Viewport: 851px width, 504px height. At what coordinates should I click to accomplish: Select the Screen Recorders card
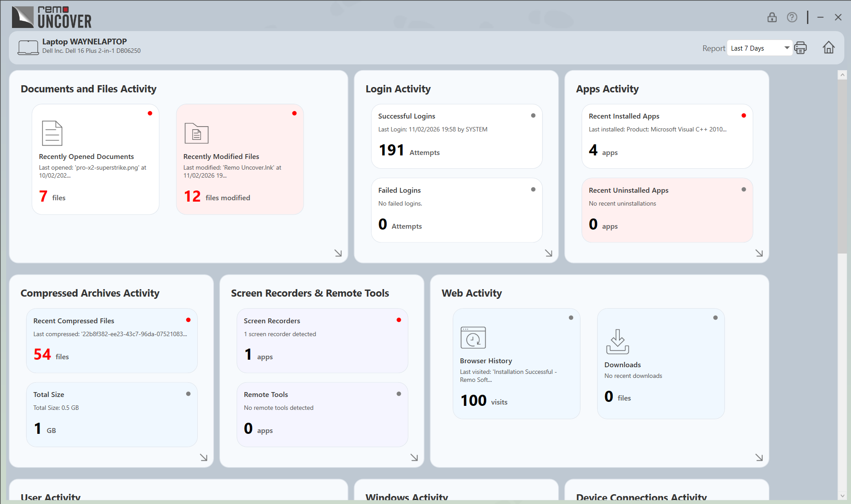click(322, 341)
